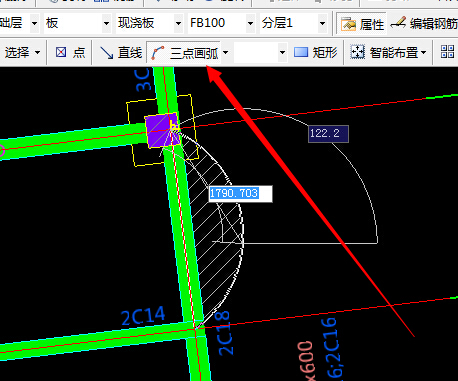458x381 pixels.
Task: Click the 2C18 beam rebar label
Action: 224,333
